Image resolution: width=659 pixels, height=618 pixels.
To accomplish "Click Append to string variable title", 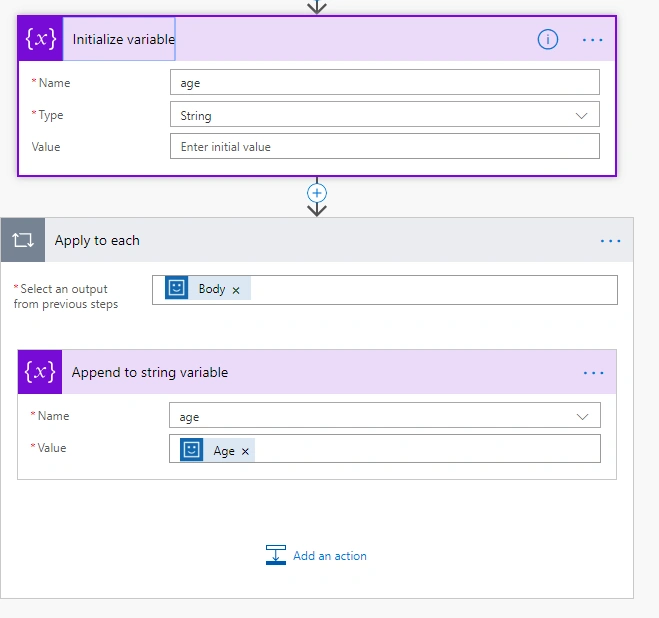I will [150, 372].
